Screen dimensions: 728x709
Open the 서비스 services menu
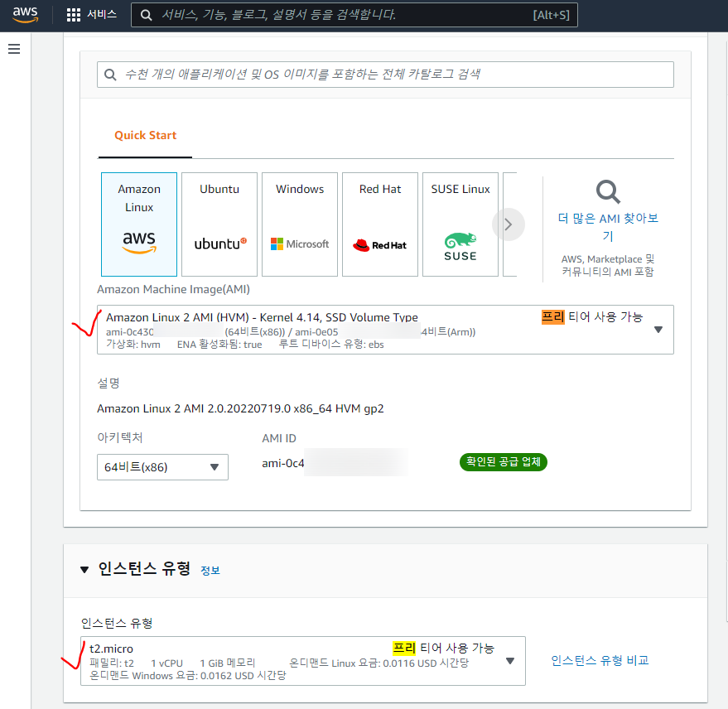pos(102,14)
